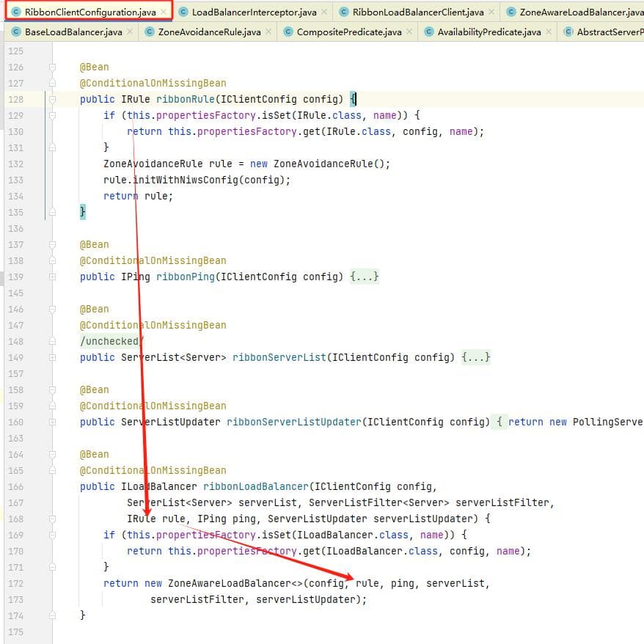Click line number 128 in the gutter
644x644 pixels.
15,100
